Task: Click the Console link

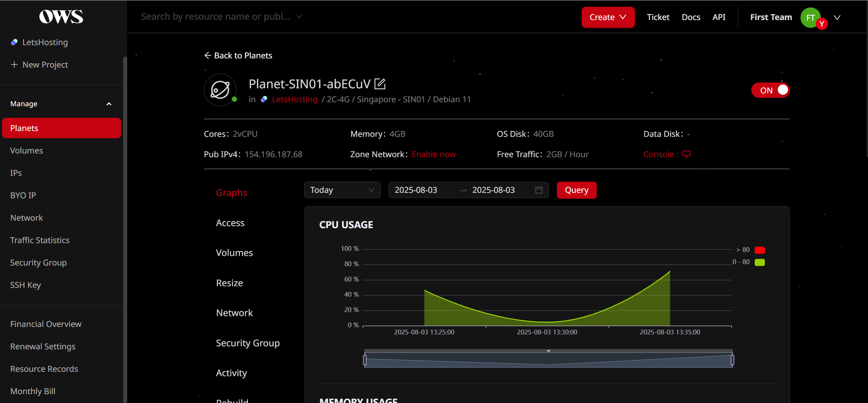Action: [661, 154]
